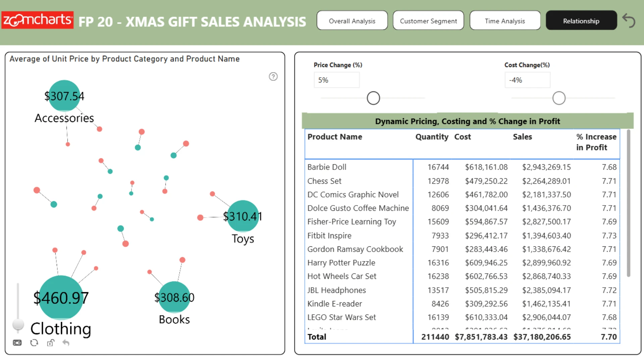This screenshot has width=644, height=362.
Task: Click the network layout mode icon
Action: click(17, 343)
